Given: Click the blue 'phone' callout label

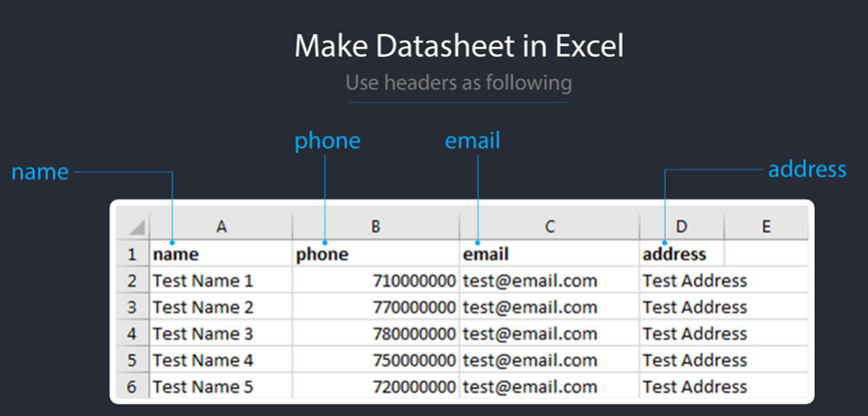Looking at the screenshot, I should (327, 142).
